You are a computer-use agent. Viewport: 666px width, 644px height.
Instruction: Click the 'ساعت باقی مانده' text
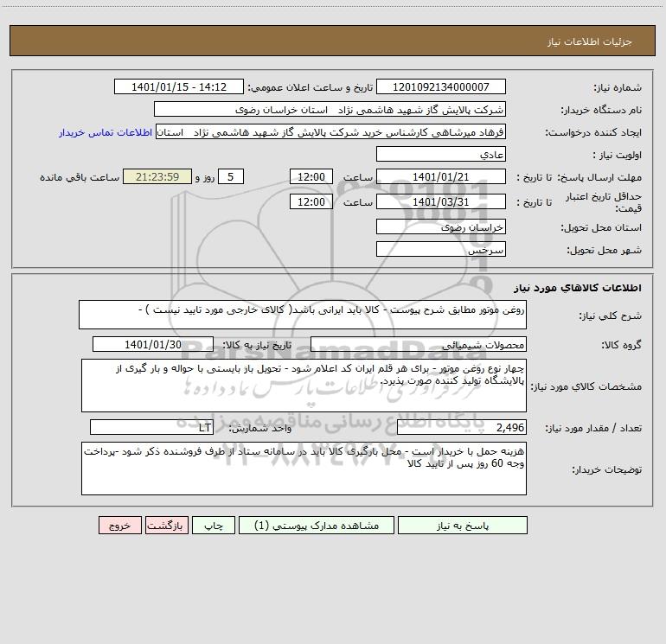[80, 177]
